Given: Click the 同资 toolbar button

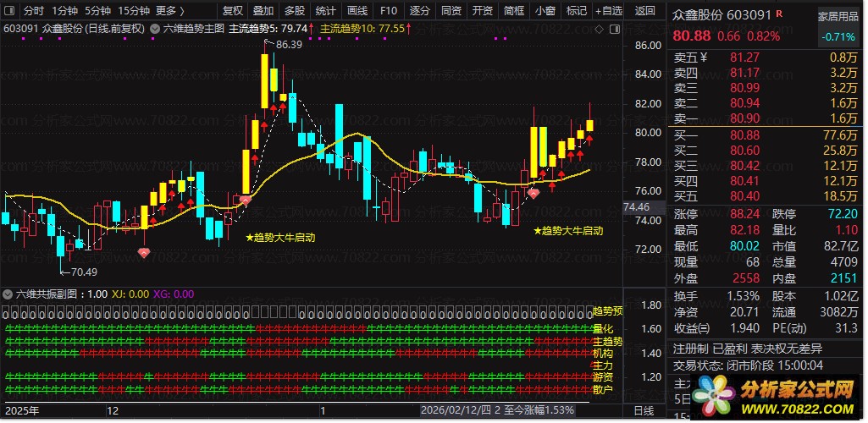Looking at the screenshot, I should point(451,10).
